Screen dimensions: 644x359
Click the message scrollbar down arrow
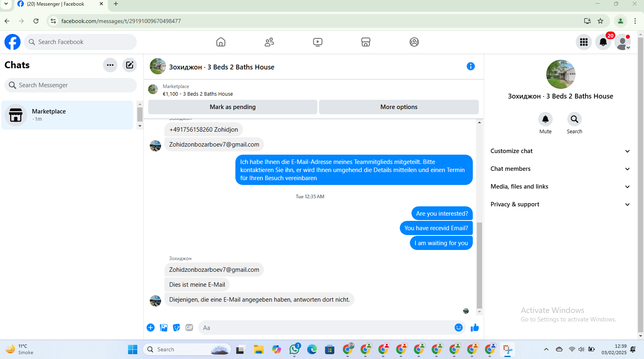(480, 312)
